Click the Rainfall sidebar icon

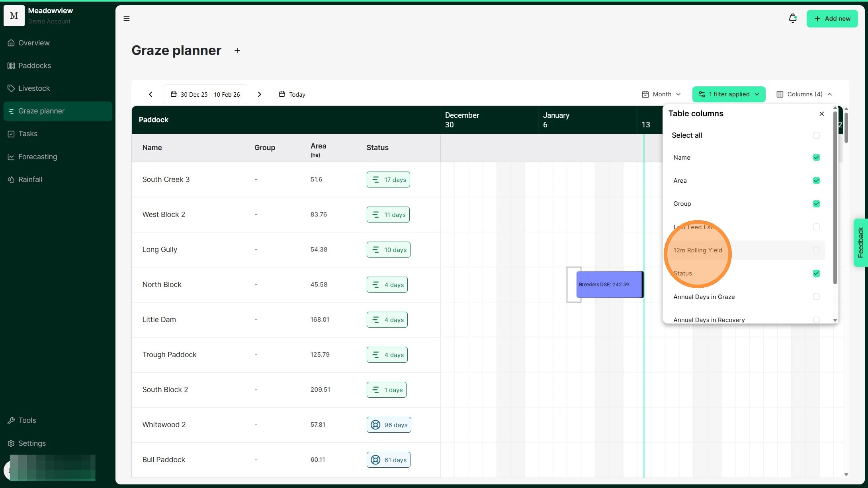(x=11, y=180)
